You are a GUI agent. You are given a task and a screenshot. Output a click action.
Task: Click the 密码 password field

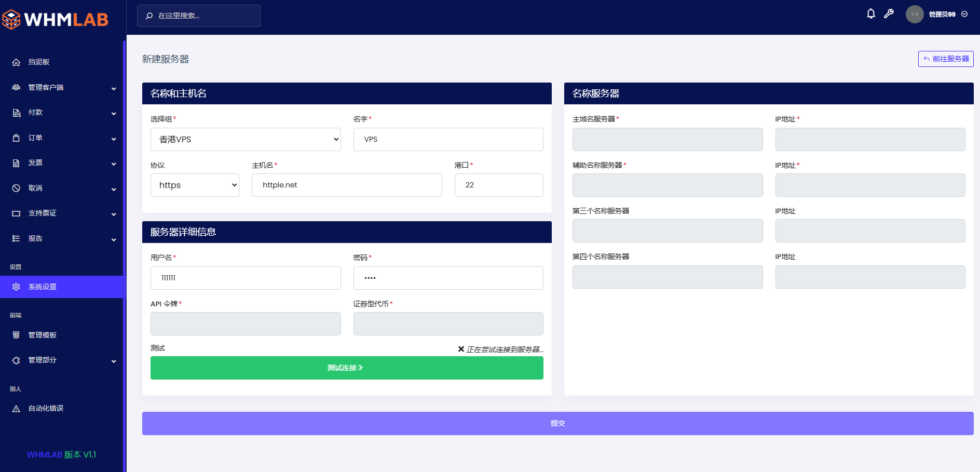tap(448, 278)
